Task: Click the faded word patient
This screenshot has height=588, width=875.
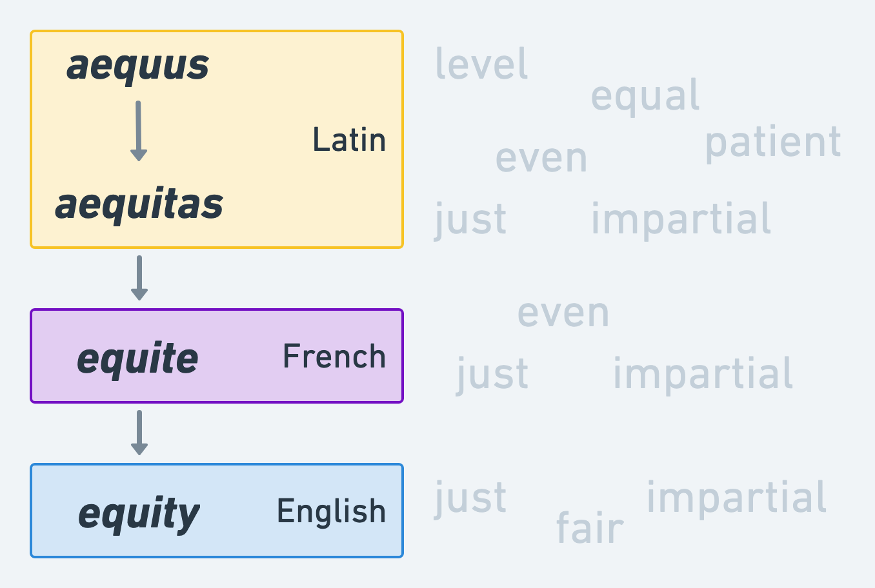Action: (x=773, y=142)
